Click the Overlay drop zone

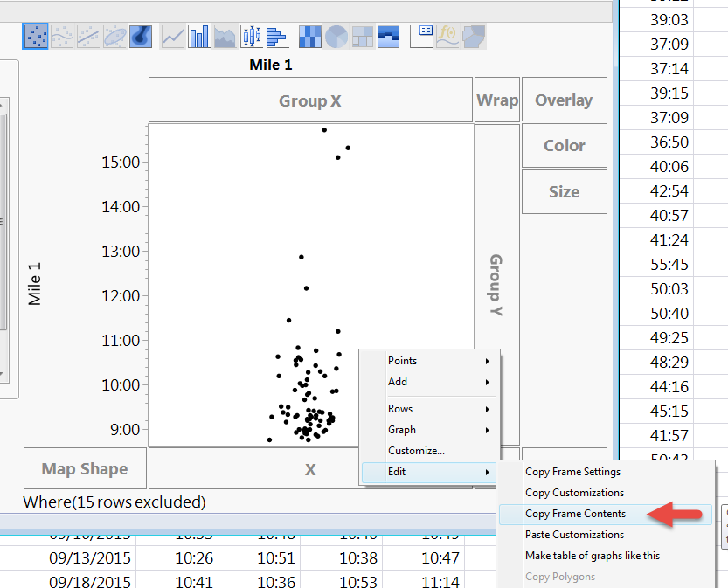tap(564, 99)
